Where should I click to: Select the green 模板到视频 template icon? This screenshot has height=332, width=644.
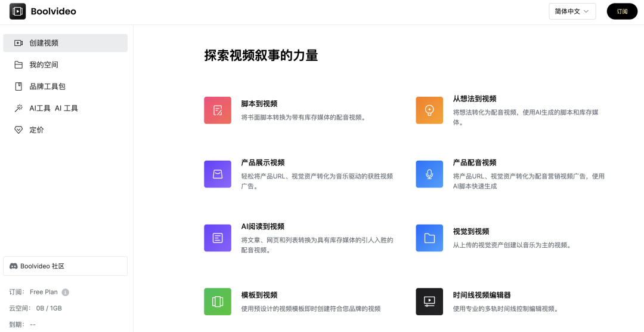click(x=217, y=301)
